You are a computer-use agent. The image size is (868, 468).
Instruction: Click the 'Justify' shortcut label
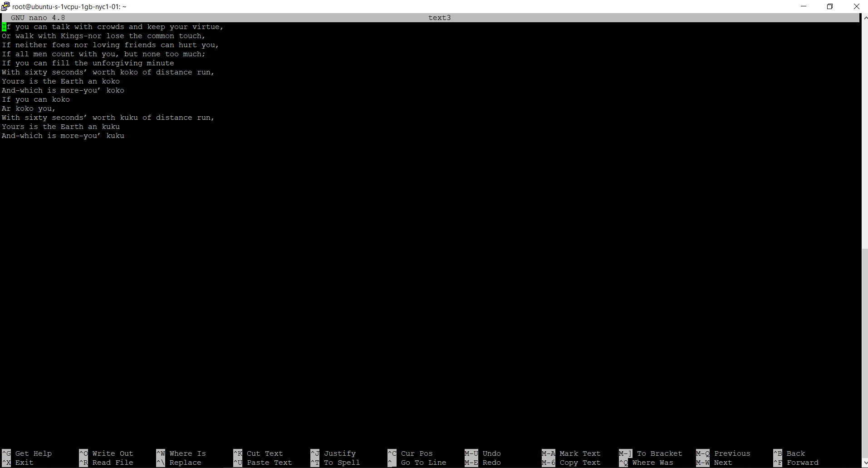click(x=340, y=453)
